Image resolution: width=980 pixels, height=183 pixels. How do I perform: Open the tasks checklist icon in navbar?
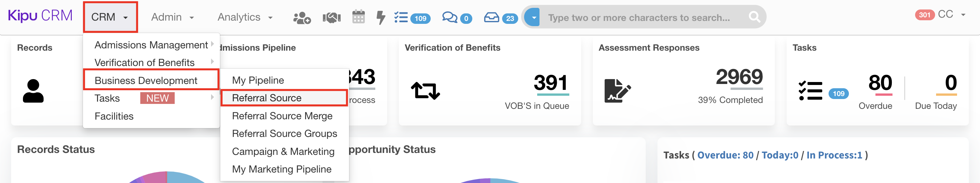pyautogui.click(x=401, y=17)
